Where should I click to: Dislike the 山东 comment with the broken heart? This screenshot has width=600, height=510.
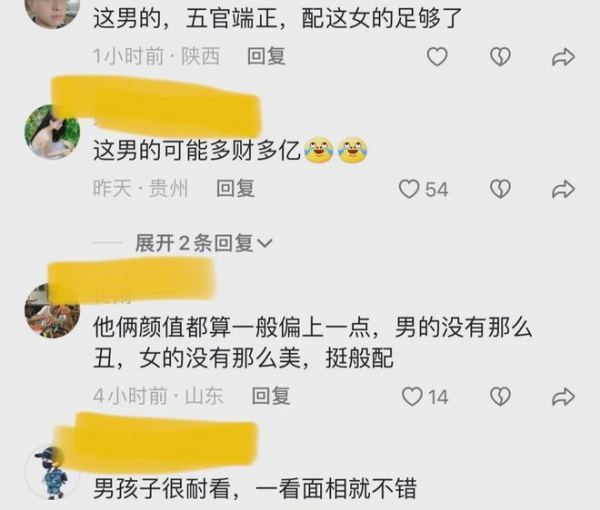click(500, 396)
